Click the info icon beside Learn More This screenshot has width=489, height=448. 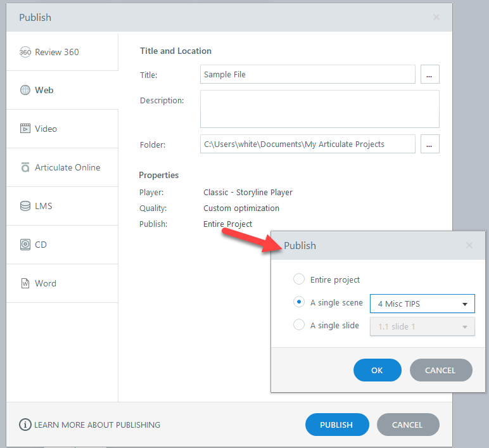[x=25, y=425]
